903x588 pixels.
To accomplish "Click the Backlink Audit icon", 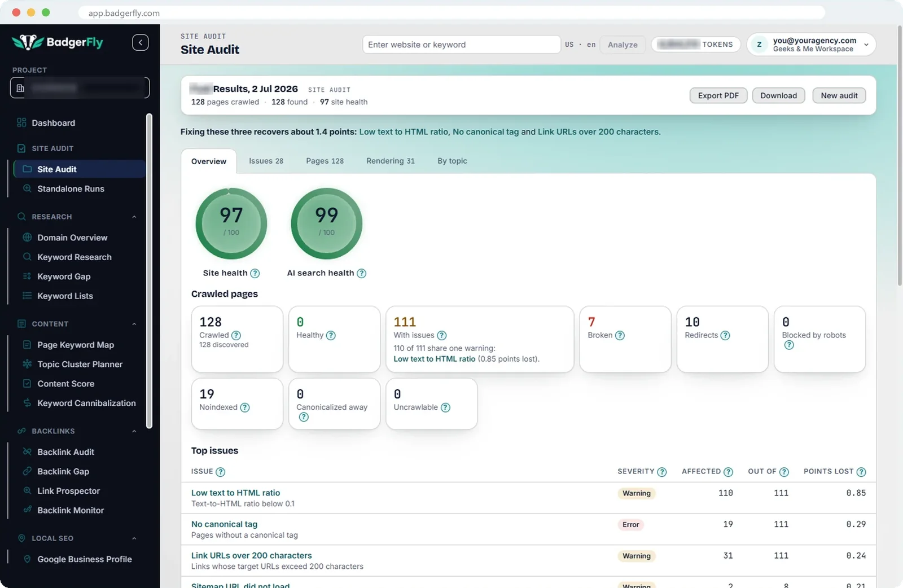I will (x=27, y=452).
